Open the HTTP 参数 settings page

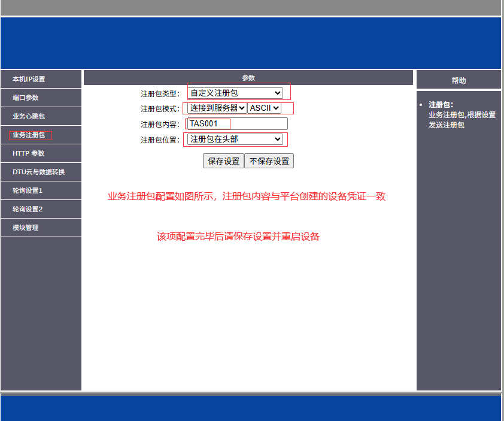pyautogui.click(x=29, y=153)
